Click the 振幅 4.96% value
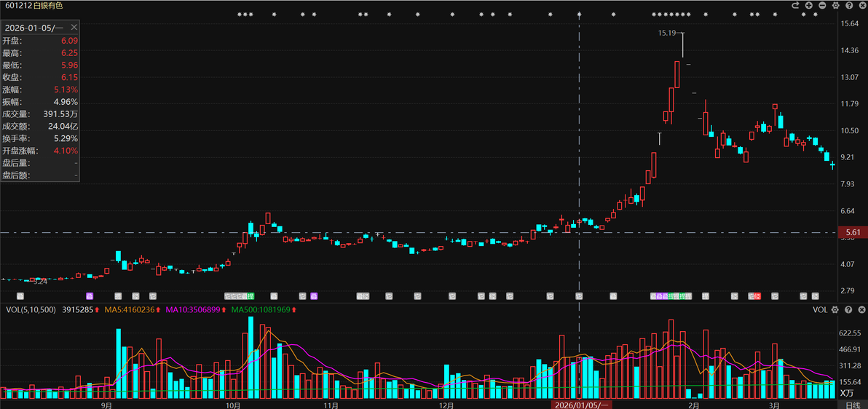Screen dimensions: 868x409 pos(66,102)
